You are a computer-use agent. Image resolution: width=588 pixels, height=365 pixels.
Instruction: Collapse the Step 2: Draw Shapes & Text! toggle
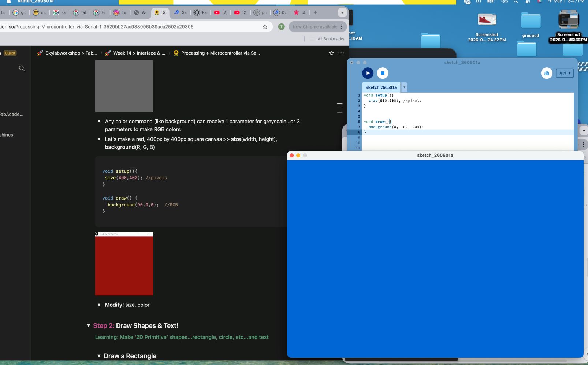88,325
